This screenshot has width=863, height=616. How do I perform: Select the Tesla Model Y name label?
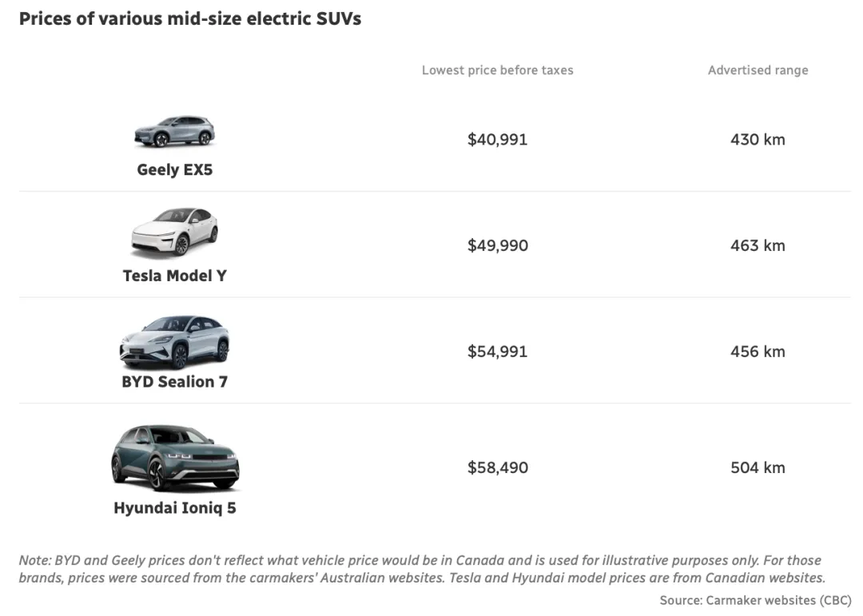coord(174,276)
